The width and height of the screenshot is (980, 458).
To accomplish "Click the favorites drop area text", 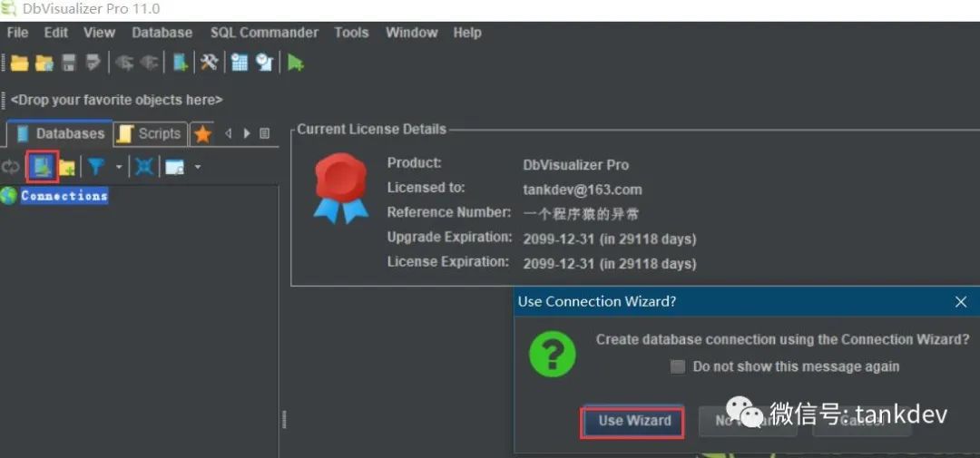I will pos(116,100).
